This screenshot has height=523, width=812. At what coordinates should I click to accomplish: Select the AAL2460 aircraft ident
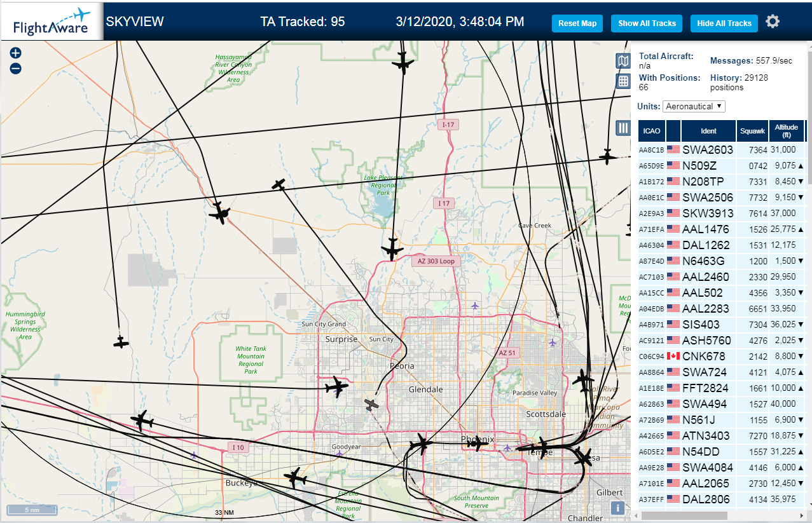[706, 277]
